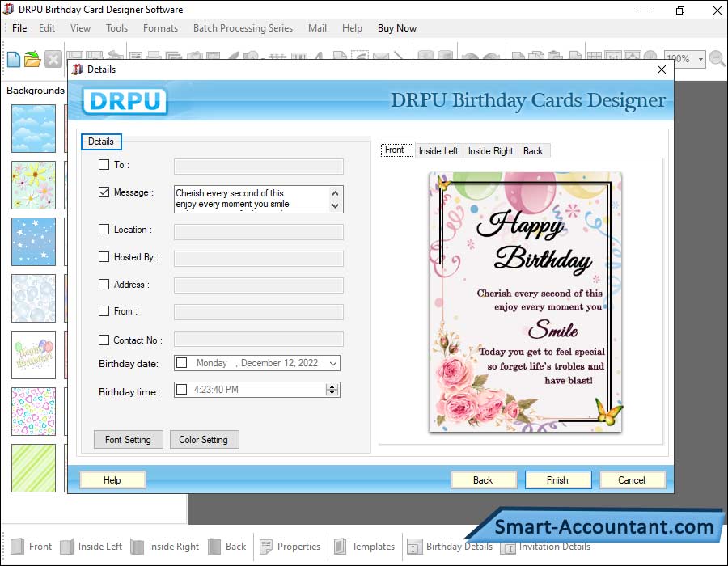Select the colorful hearts background thumbnail
Image resolution: width=728 pixels, height=566 pixels.
[x=33, y=412]
